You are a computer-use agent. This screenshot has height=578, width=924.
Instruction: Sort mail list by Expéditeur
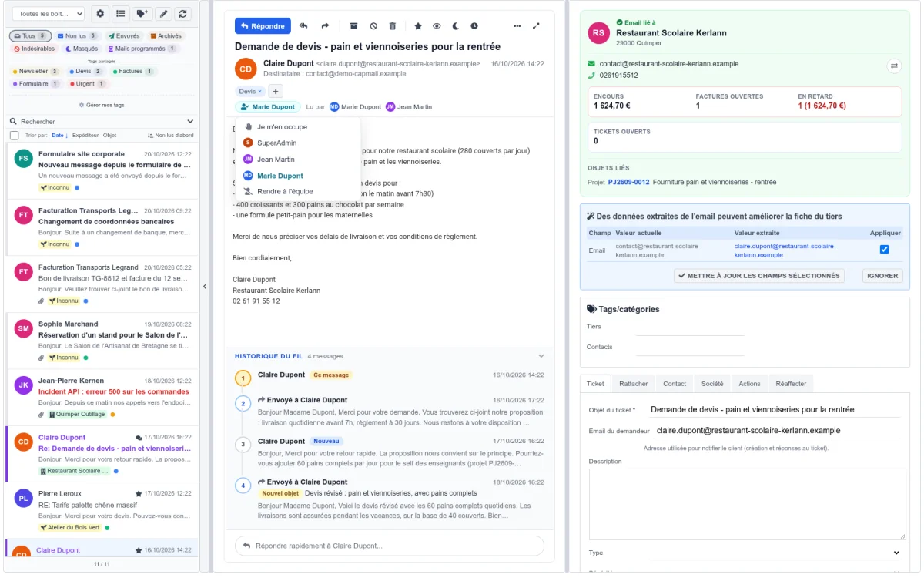[x=85, y=136]
